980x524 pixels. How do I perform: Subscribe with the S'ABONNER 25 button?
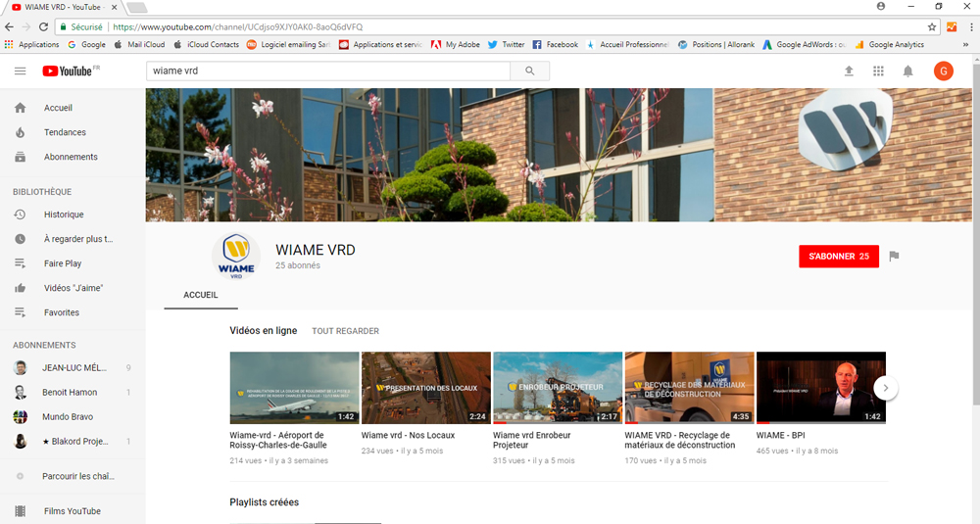click(839, 256)
